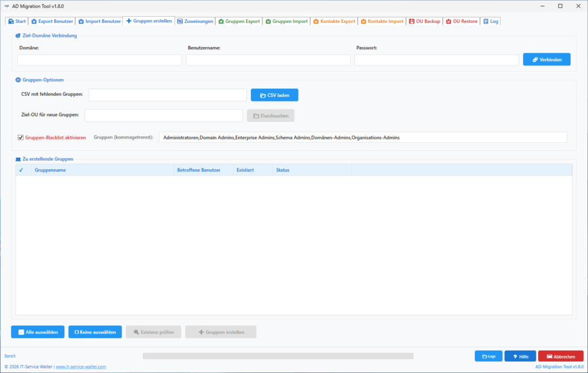Image resolution: width=588 pixels, height=373 pixels.
Task: Open the it-service-walter.com link
Action: tap(80, 367)
